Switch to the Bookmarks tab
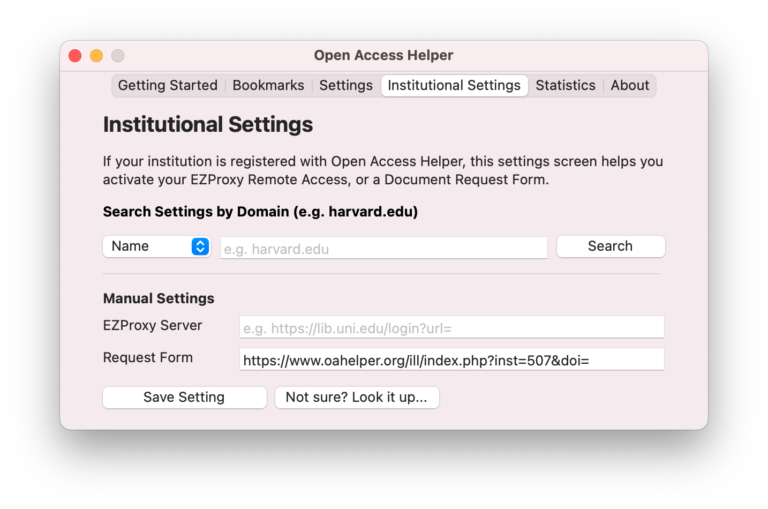 (268, 85)
